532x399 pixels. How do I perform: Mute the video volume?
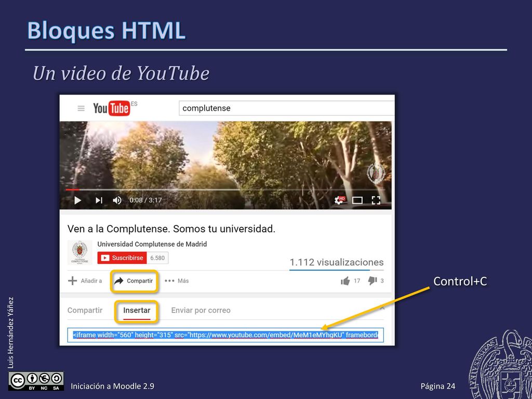click(117, 200)
